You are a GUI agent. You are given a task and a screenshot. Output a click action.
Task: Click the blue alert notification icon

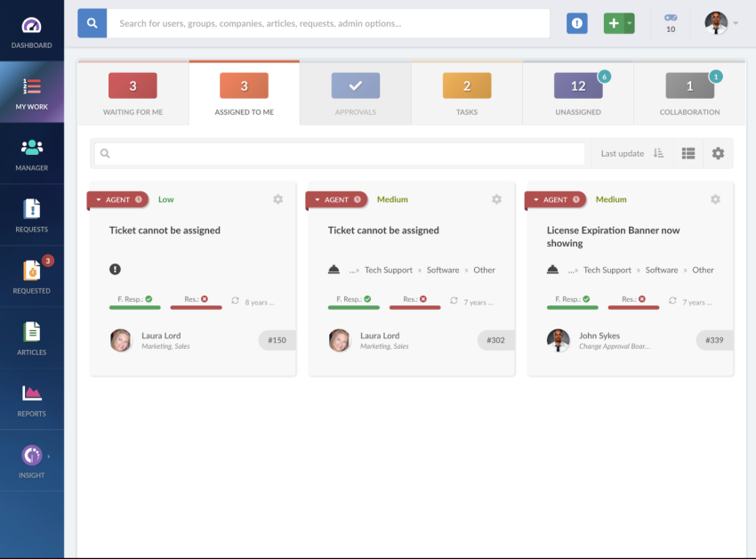click(577, 23)
